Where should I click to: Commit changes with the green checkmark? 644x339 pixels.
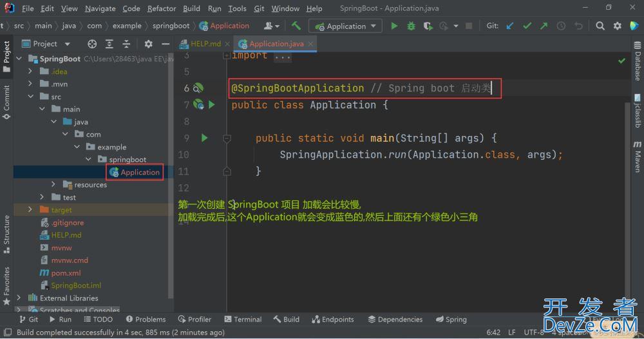coord(527,26)
